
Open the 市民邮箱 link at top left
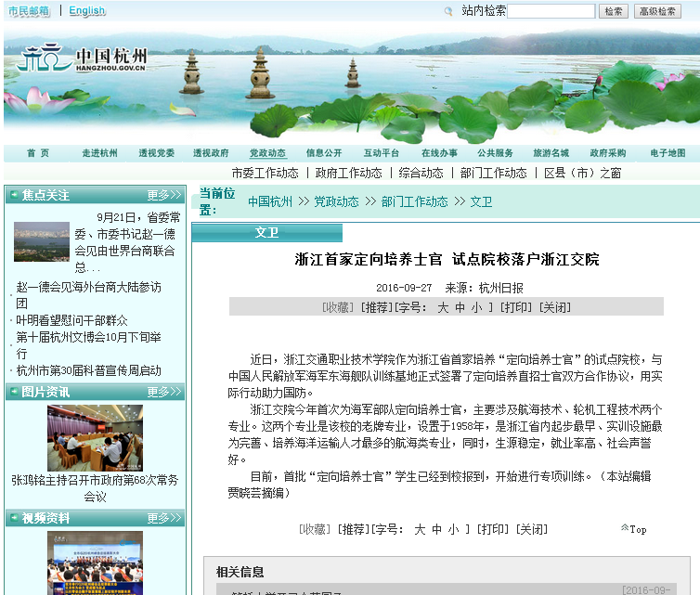coord(29,11)
